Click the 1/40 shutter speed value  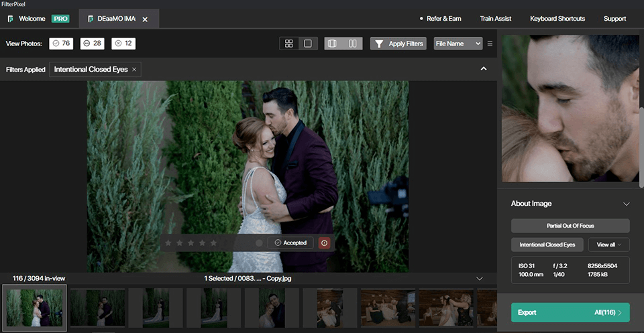click(558, 274)
